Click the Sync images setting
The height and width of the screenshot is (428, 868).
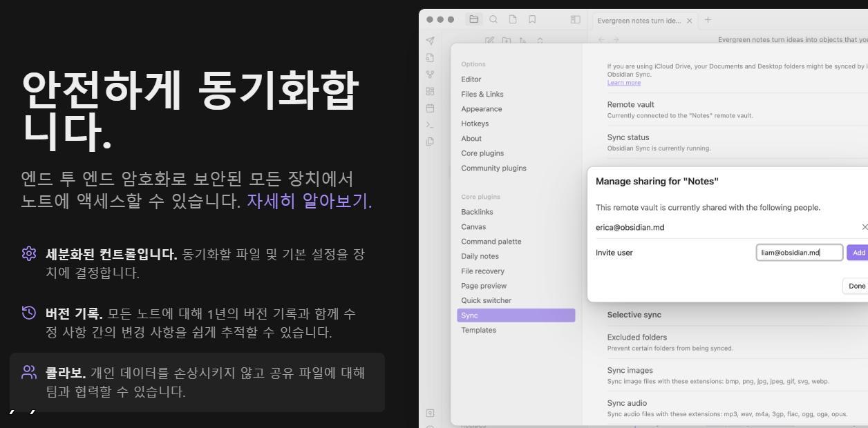(737, 375)
